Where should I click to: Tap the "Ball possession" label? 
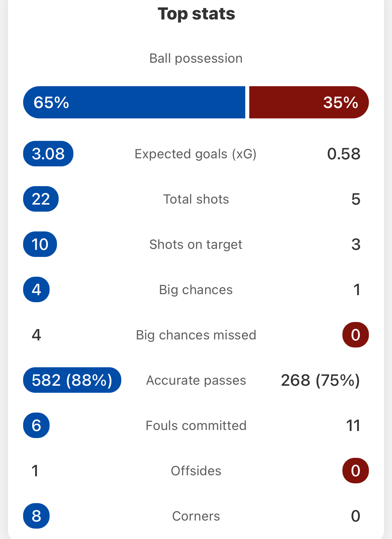tap(196, 58)
